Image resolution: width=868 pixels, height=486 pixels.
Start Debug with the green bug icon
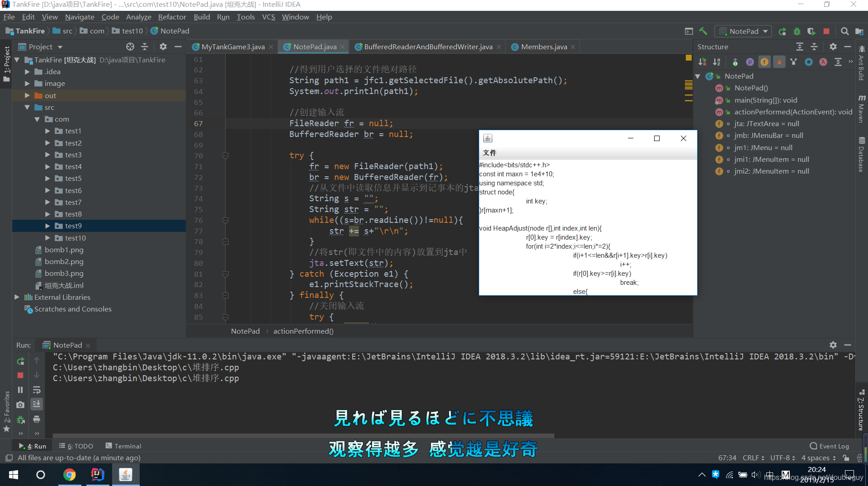tap(797, 31)
